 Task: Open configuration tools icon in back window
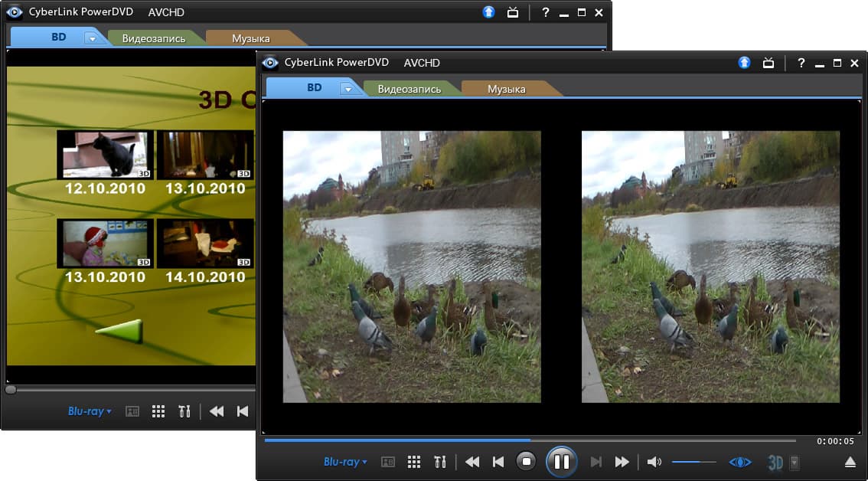coord(185,411)
